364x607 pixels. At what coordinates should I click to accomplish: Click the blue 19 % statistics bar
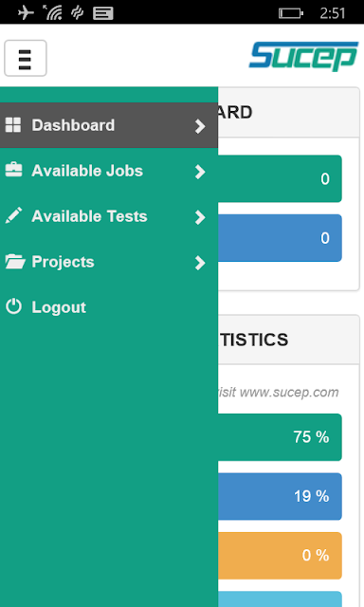(280, 496)
